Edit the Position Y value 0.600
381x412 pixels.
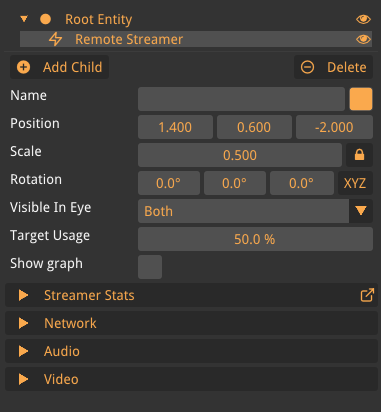coord(254,127)
